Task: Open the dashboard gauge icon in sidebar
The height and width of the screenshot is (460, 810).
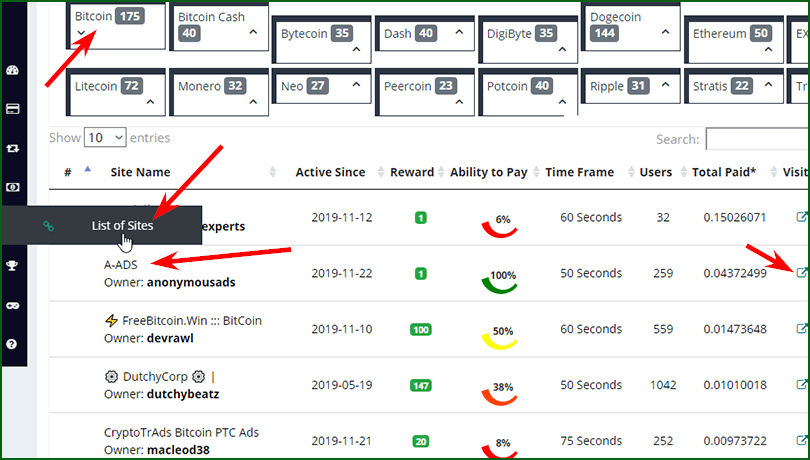Action: click(x=12, y=71)
